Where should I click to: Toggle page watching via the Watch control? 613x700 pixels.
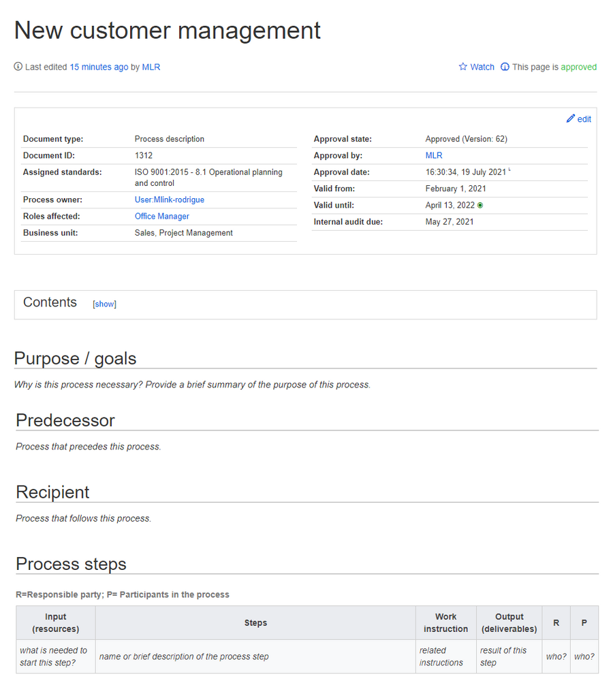pos(483,67)
